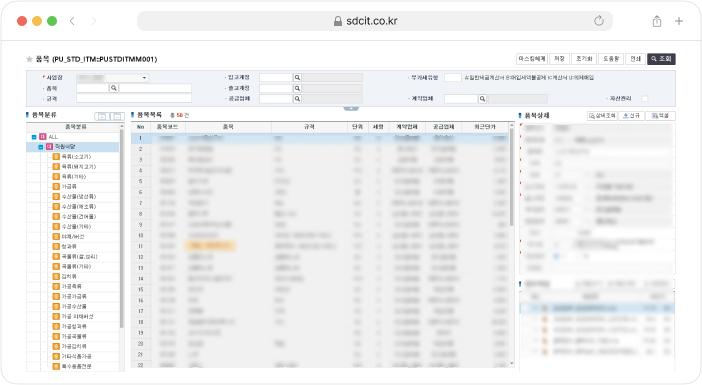Click the 도움말 help button

click(611, 59)
